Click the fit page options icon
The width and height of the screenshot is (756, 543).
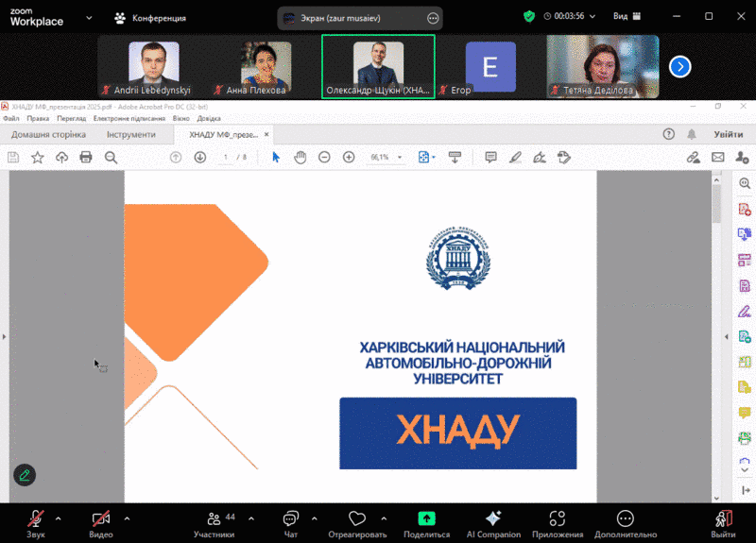(x=426, y=157)
